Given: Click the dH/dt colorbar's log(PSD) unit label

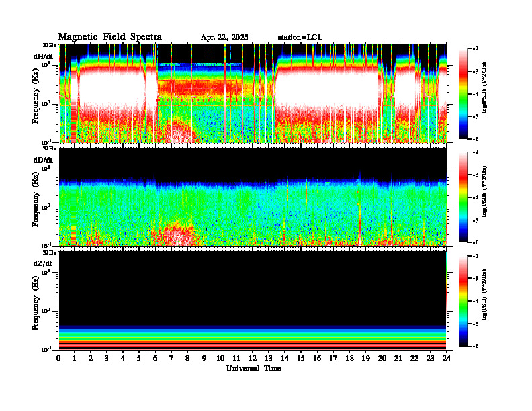Looking at the screenshot, I should [484, 87].
